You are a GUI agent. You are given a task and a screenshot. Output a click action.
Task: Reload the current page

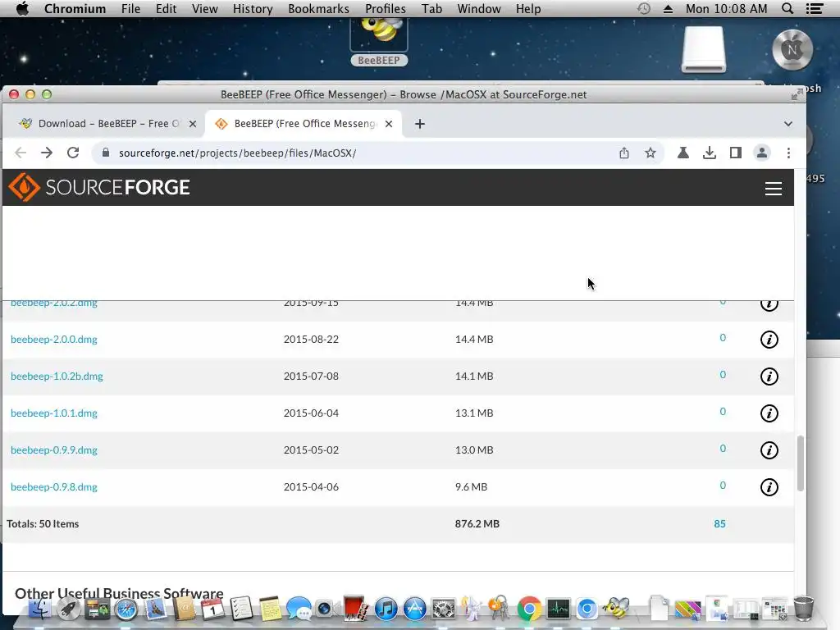[73, 153]
